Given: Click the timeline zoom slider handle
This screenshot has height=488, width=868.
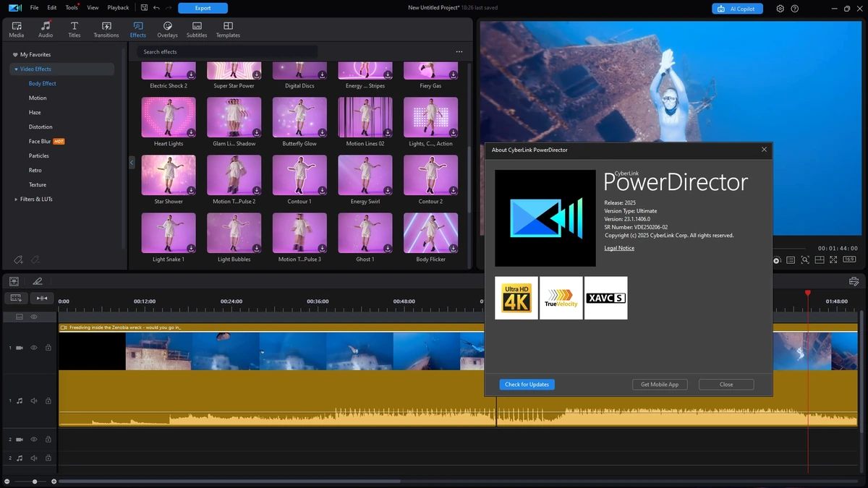Looking at the screenshot, I should click(35, 481).
